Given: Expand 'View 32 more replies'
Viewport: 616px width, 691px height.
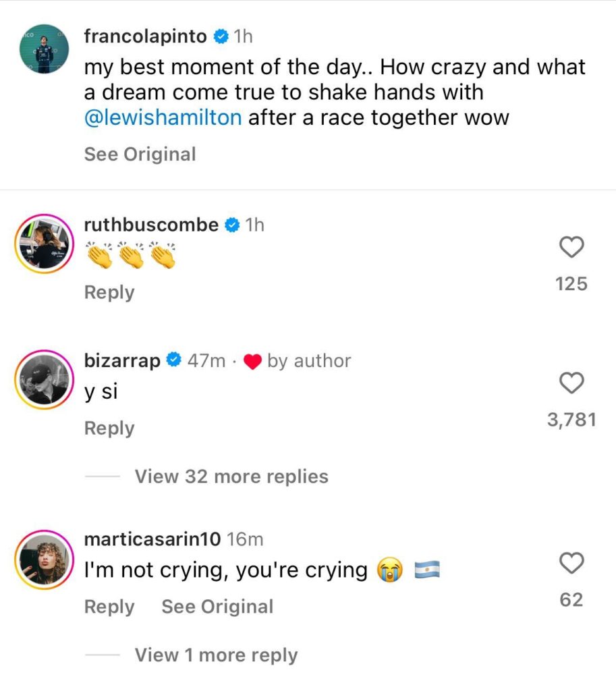Looking at the screenshot, I should [231, 476].
